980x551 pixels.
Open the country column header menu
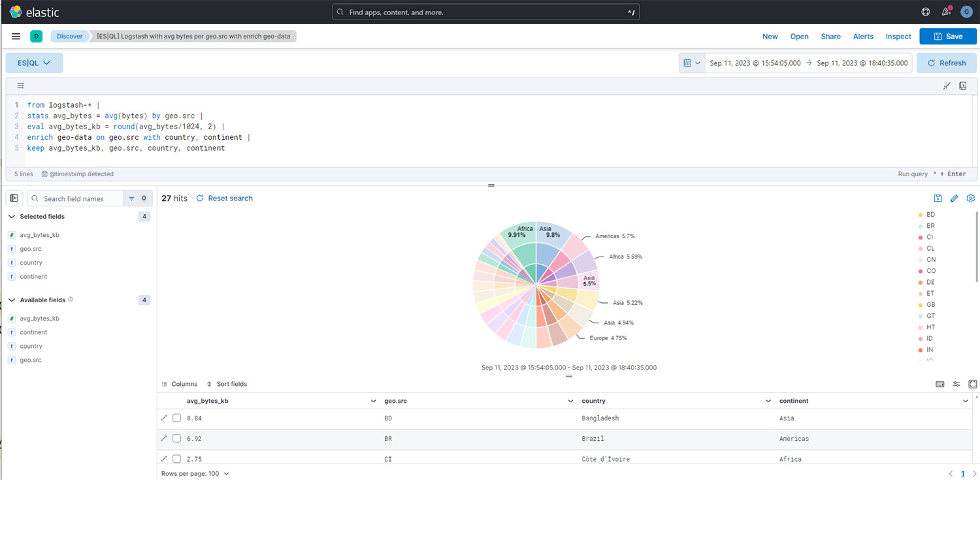click(x=768, y=401)
